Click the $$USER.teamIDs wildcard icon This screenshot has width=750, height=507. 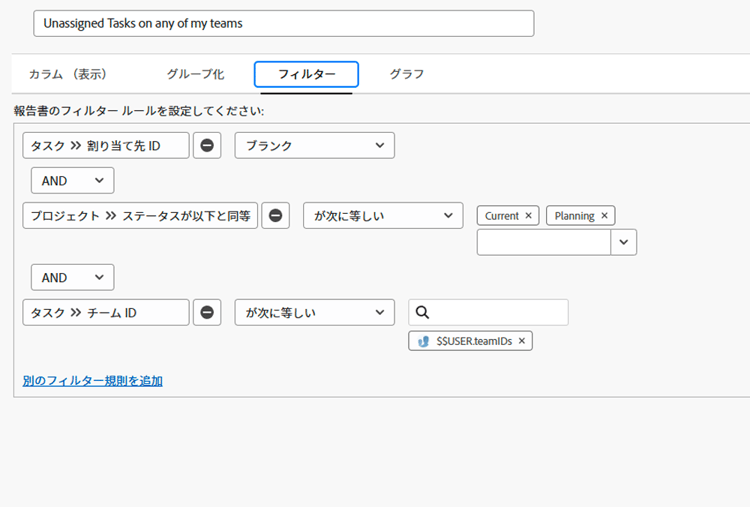point(424,341)
